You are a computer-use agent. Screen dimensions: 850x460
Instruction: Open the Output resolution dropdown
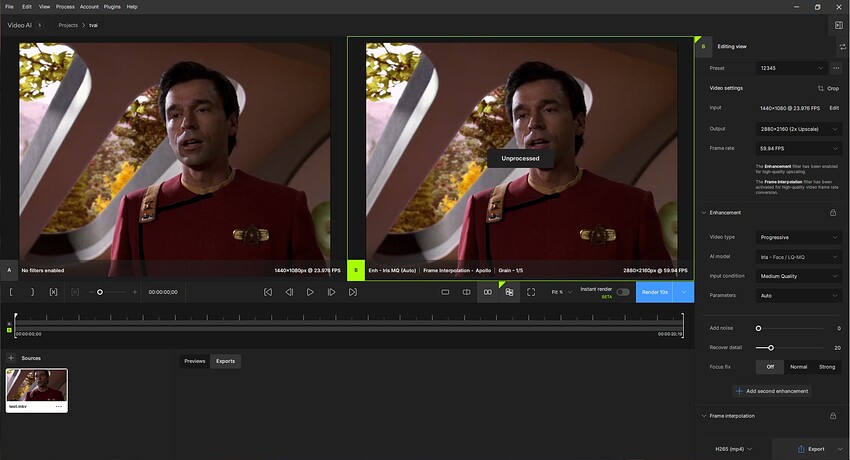click(798, 128)
